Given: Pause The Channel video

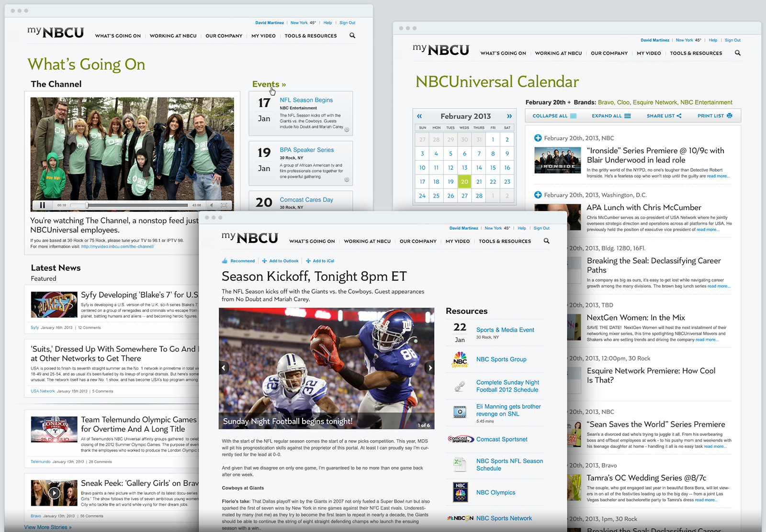Looking at the screenshot, I should pos(42,205).
